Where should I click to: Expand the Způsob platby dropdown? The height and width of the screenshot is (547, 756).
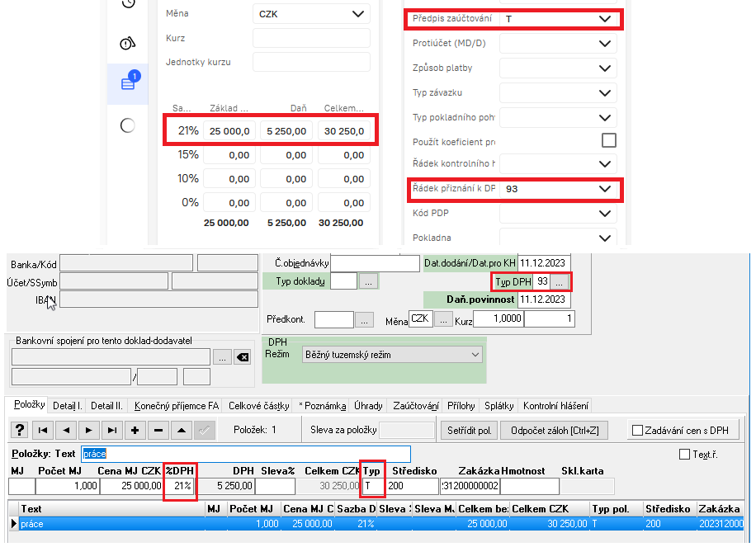point(604,68)
